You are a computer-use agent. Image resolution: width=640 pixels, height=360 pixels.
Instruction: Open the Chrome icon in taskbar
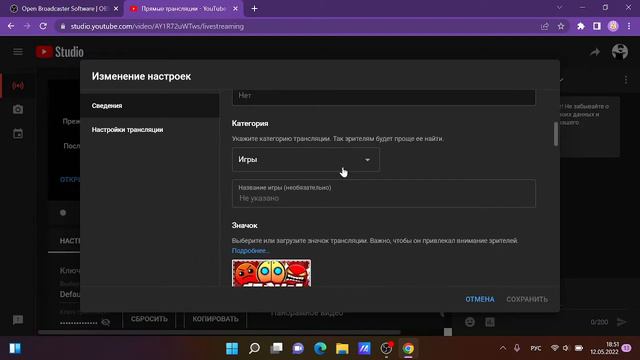(408, 348)
